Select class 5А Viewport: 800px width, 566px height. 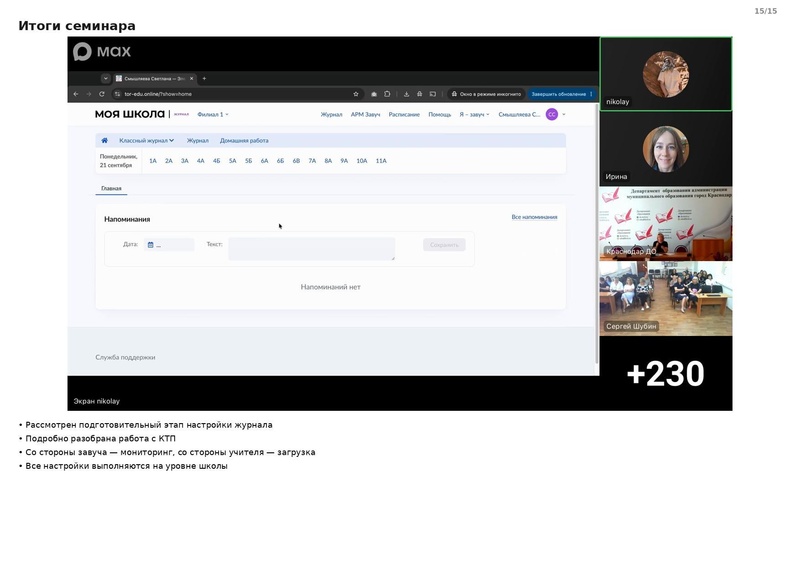[x=233, y=161]
